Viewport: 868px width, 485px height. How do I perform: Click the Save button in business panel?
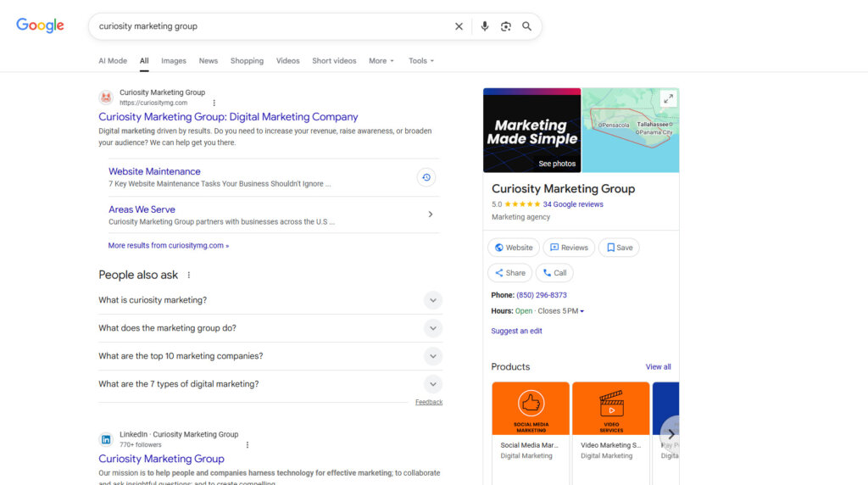pos(619,248)
